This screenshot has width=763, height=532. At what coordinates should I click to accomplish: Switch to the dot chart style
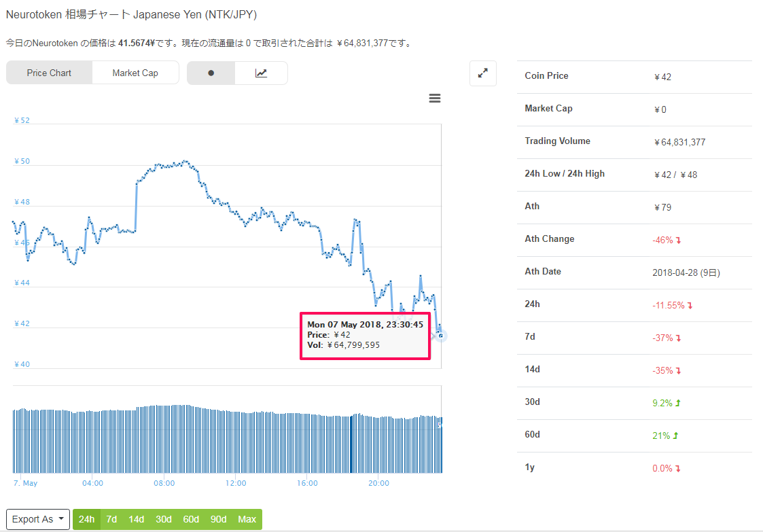pos(211,73)
